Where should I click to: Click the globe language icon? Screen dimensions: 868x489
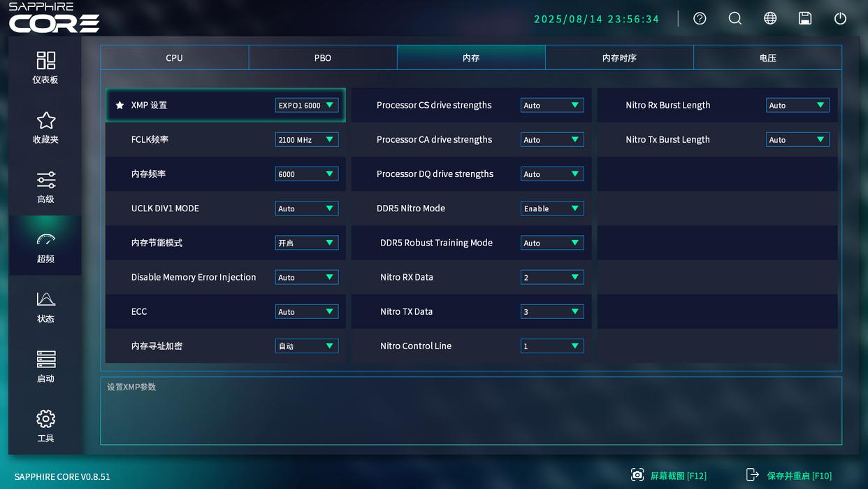(770, 19)
